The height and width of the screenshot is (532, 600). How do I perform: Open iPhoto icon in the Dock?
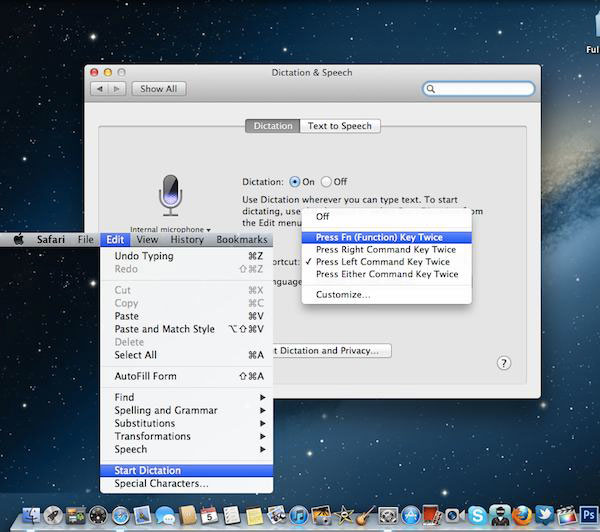point(321,515)
